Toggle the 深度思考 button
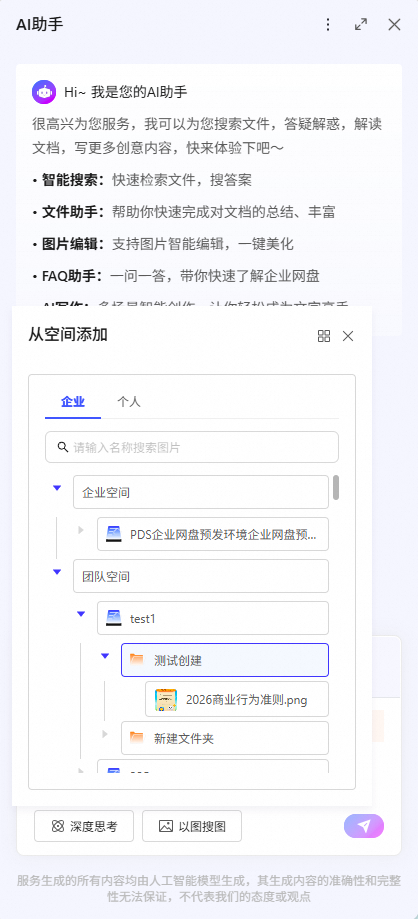This screenshot has width=418, height=919. pos(84,826)
